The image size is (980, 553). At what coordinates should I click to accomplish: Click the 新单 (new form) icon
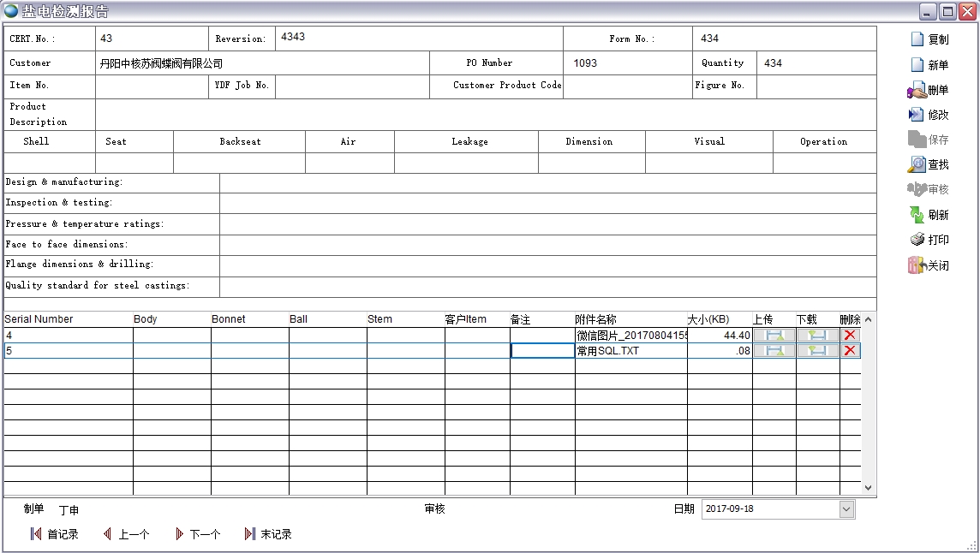coord(917,65)
